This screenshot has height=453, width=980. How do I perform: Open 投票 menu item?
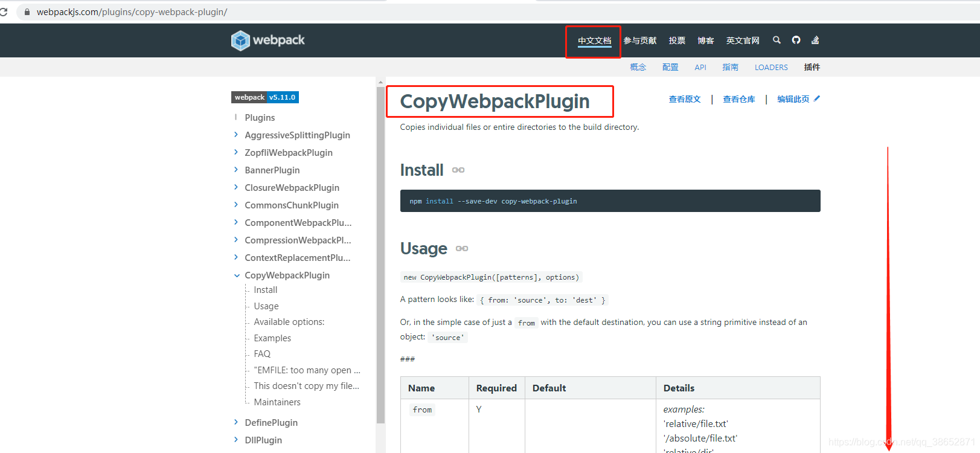pyautogui.click(x=677, y=40)
